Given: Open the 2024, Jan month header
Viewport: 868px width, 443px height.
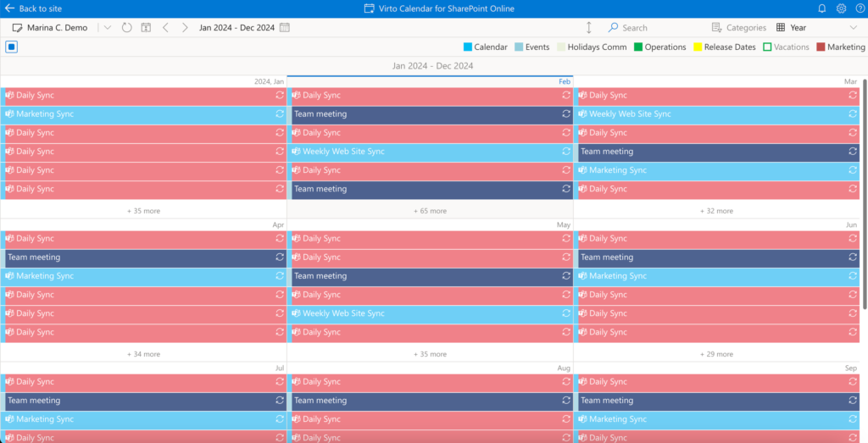Looking at the screenshot, I should tap(269, 81).
